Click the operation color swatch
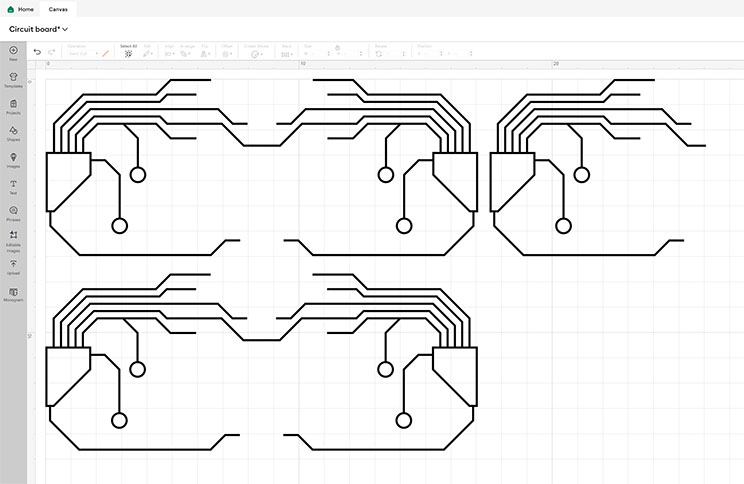Screen dimensions: 744x484 [x=103, y=53]
